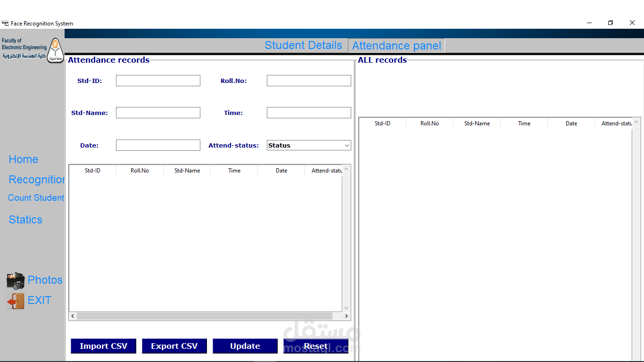The width and height of the screenshot is (644, 362).
Task: Click Export CSV button
Action: 174,346
